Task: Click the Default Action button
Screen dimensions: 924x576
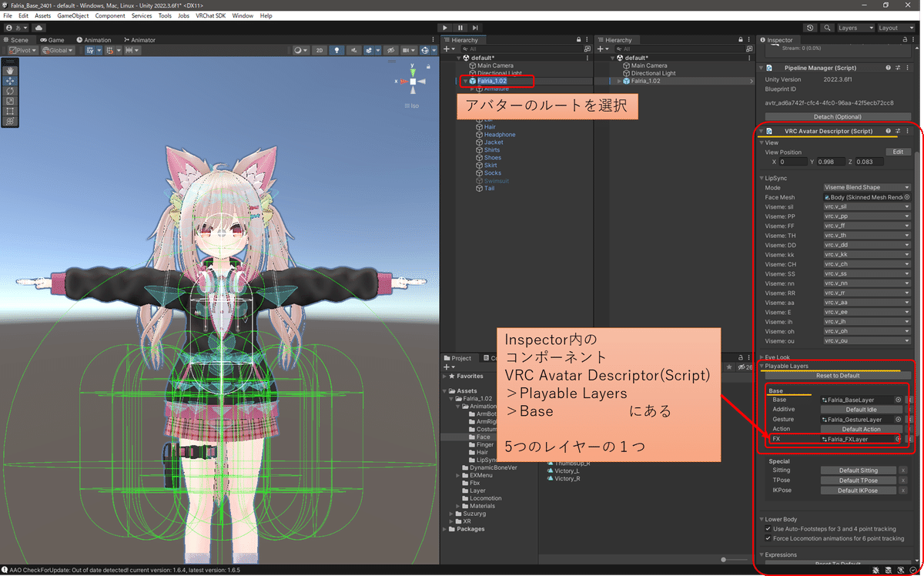Action: [x=861, y=429]
